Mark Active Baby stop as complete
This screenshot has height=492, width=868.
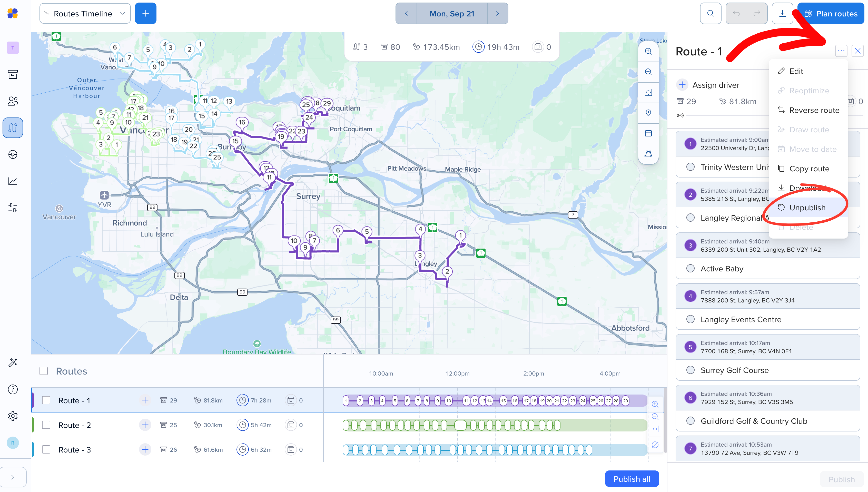690,269
